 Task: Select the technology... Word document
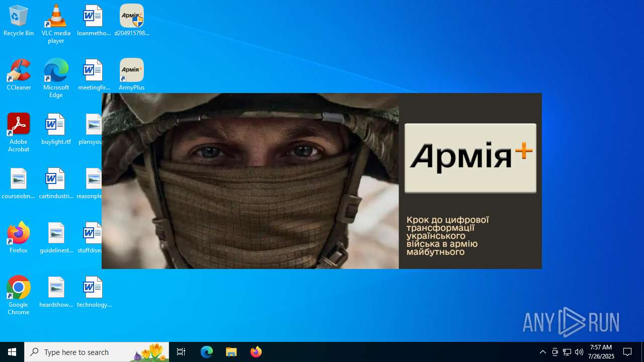point(94,293)
